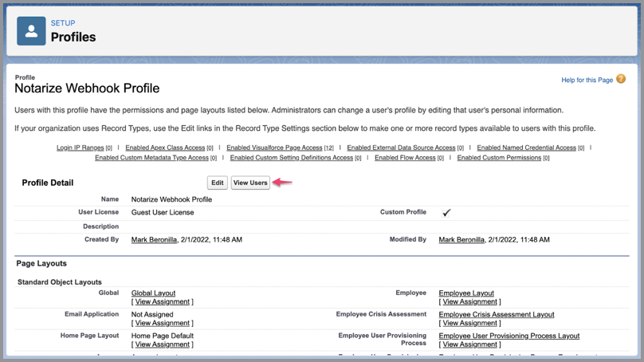This screenshot has width=644, height=362.
Task: Go to Enabled Flow Access link
Action: pos(405,158)
